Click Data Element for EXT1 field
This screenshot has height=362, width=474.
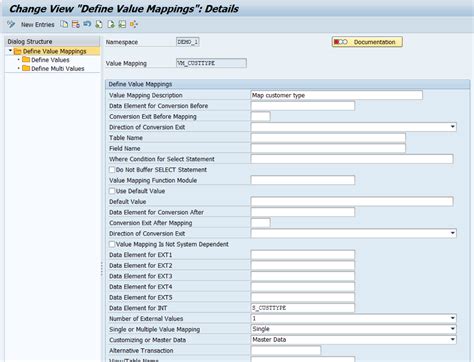303,255
